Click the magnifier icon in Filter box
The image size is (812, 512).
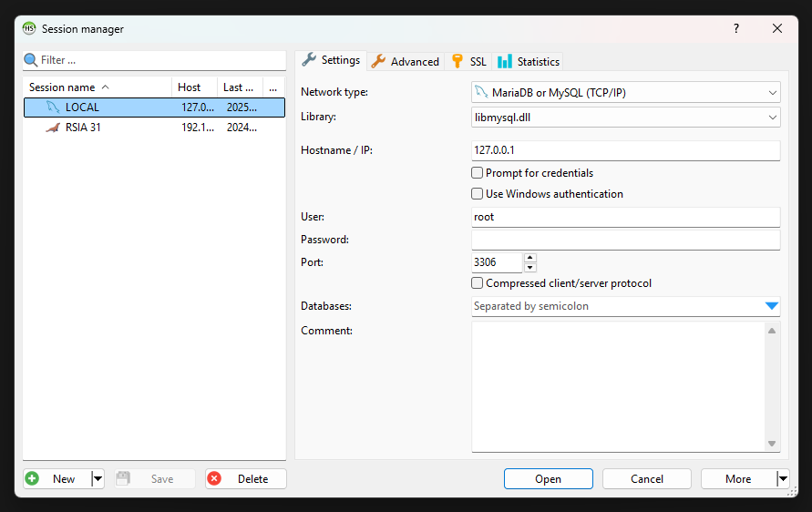coord(31,60)
